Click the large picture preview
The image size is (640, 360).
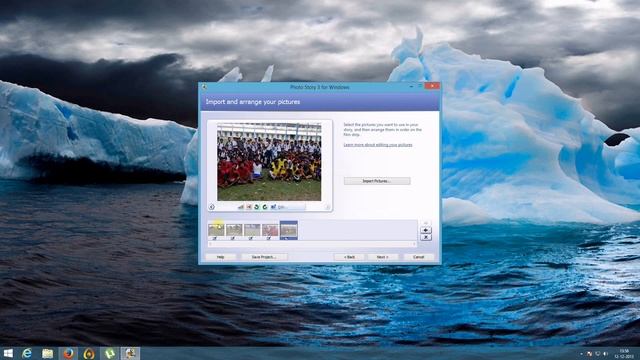[x=269, y=162]
